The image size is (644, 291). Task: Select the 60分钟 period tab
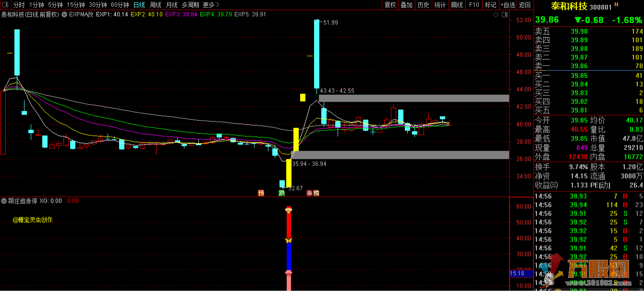(x=120, y=5)
